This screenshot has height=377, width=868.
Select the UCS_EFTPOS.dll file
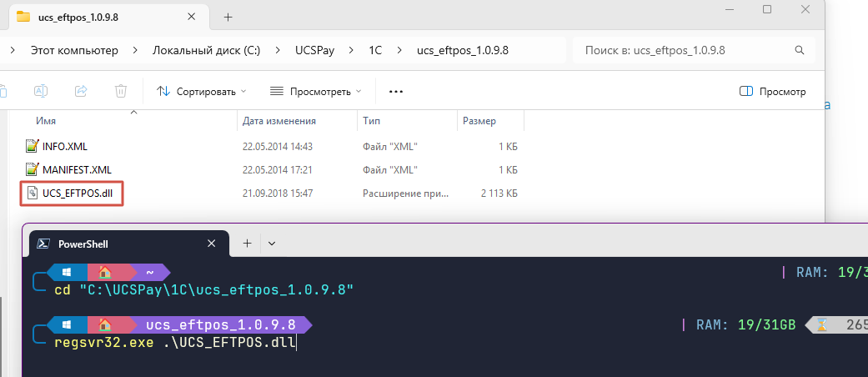[x=76, y=194]
